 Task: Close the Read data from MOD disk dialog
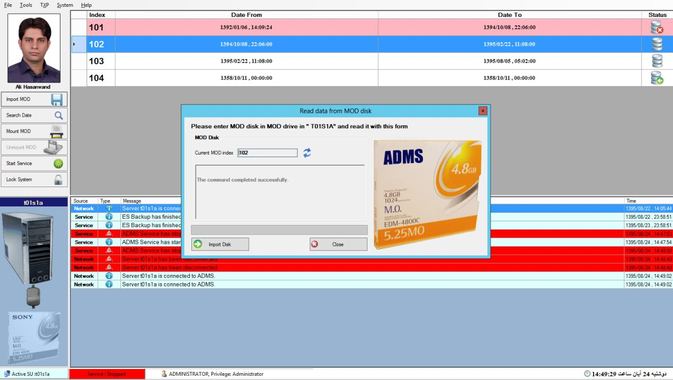(482, 111)
